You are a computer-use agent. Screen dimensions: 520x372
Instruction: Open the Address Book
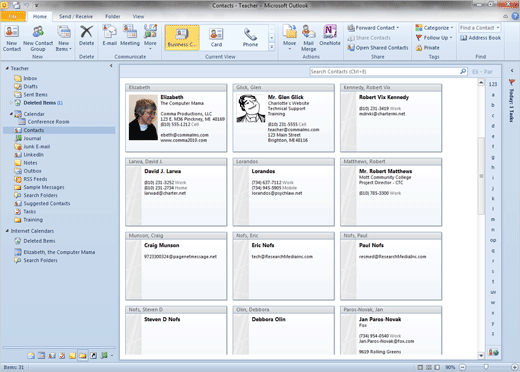(x=480, y=38)
